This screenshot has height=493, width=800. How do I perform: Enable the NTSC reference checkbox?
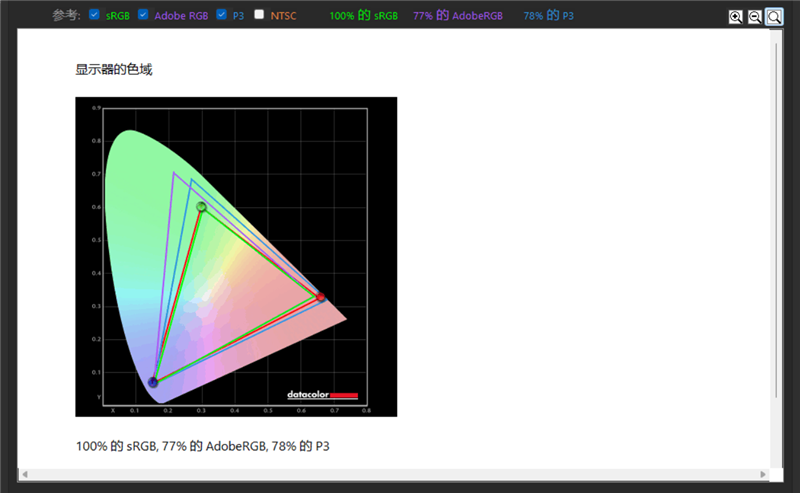[259, 15]
